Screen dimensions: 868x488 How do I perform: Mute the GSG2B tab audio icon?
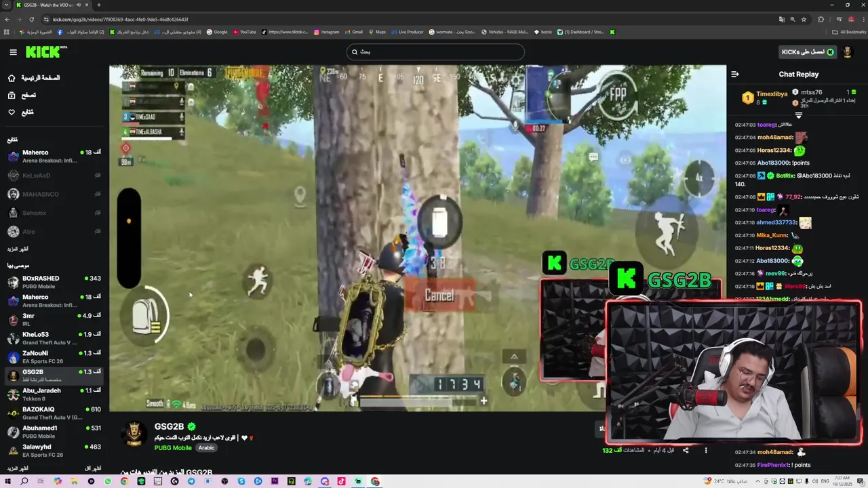(78, 5)
